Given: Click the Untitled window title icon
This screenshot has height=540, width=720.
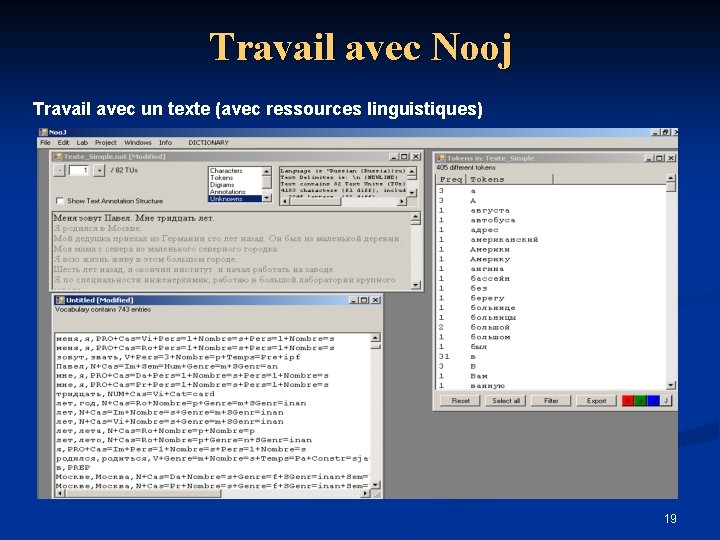Looking at the screenshot, I should click(60, 300).
